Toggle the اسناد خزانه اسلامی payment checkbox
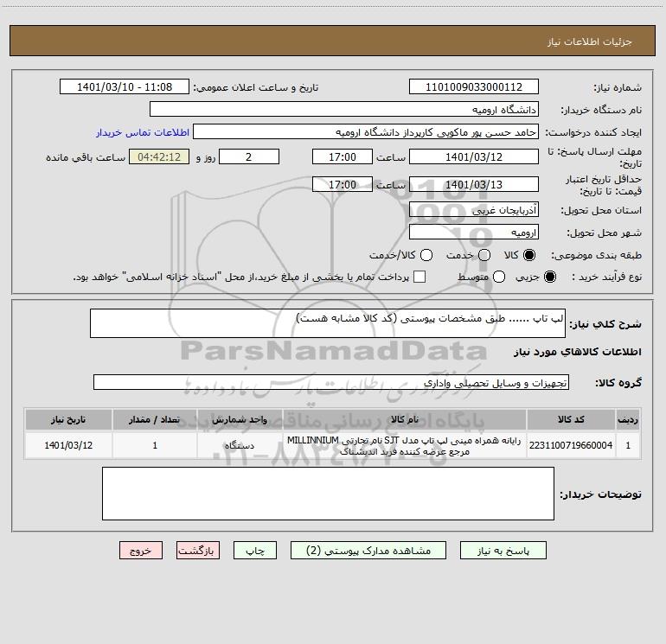Screen dimensions: 666x644 pos(419,277)
